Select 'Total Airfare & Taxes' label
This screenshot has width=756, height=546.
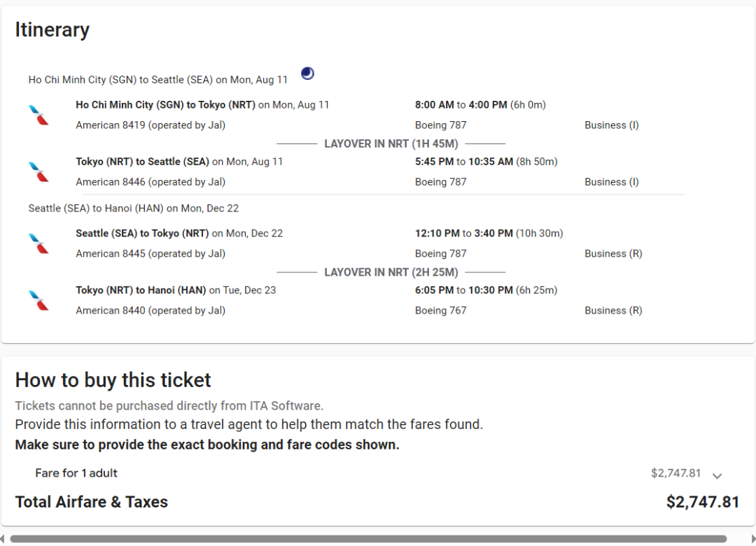[x=92, y=502]
